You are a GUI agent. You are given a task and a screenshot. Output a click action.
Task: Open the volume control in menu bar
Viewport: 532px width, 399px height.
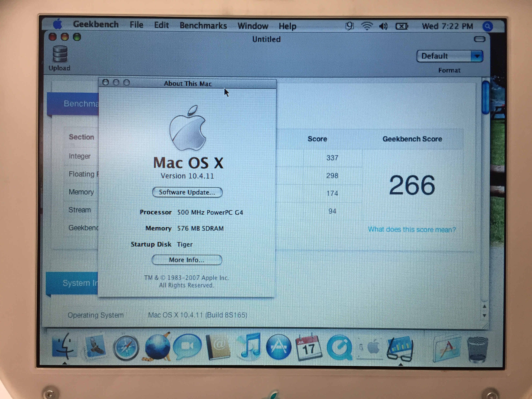click(383, 26)
